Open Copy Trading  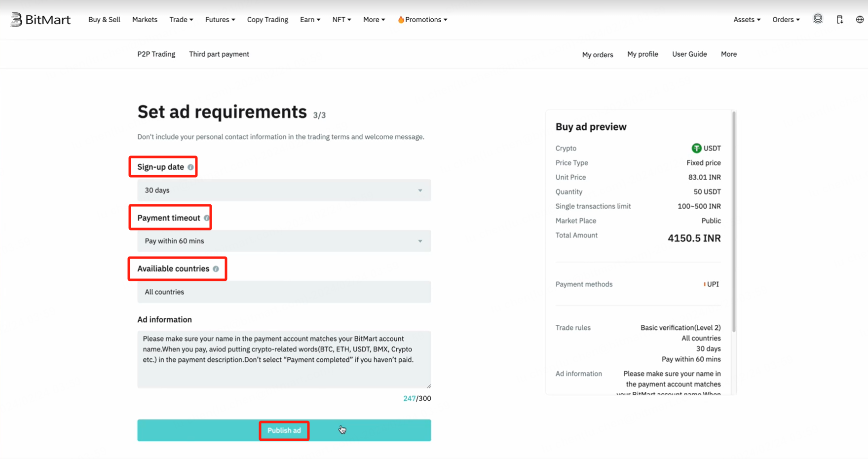[267, 20]
